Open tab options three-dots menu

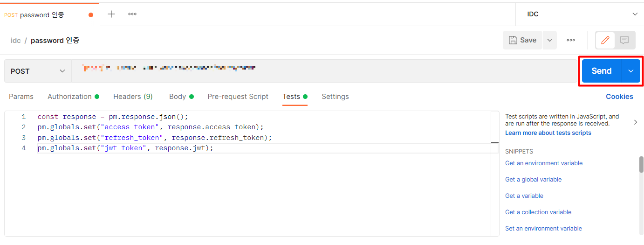pos(132,14)
